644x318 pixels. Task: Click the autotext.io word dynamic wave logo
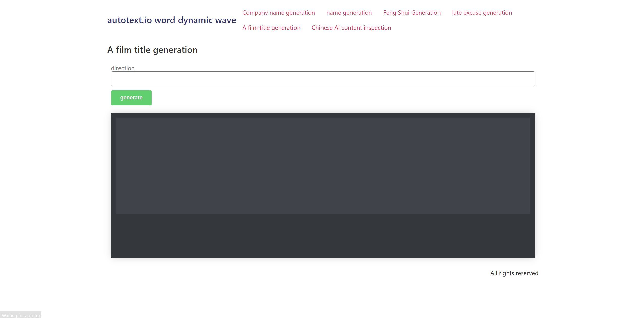click(172, 20)
